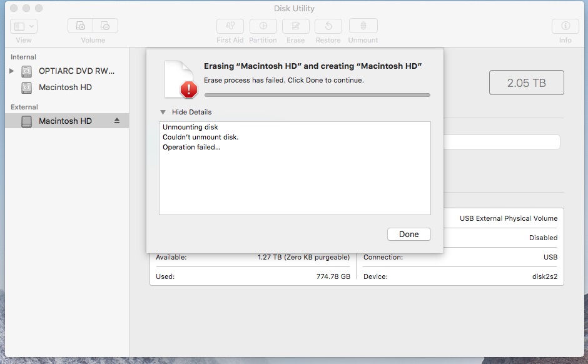Open the View sidebar dropdown

tap(24, 26)
